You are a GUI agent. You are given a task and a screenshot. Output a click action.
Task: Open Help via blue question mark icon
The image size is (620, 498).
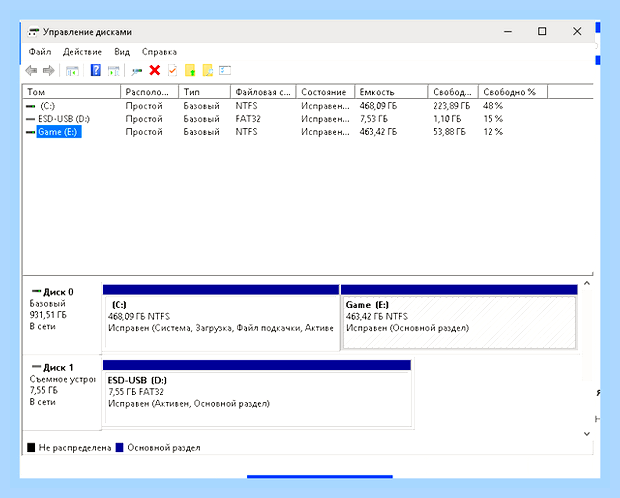(96, 70)
